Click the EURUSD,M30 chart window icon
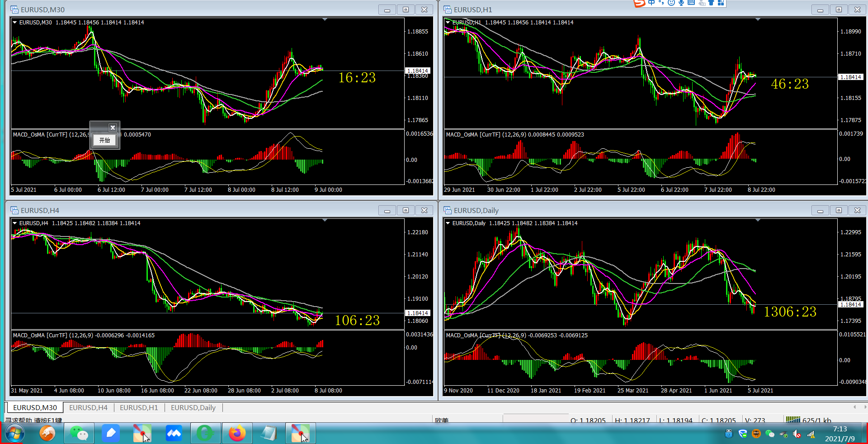The height and width of the screenshot is (444, 868). 14,9
